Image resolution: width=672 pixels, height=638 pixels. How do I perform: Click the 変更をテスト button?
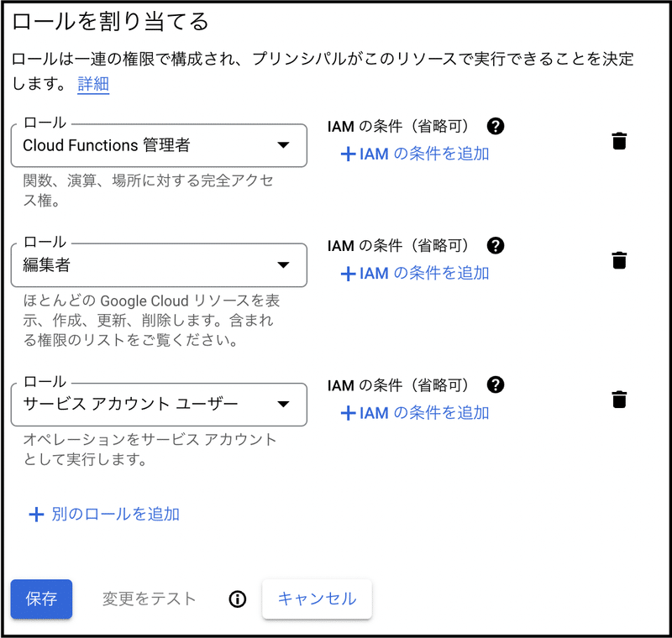[150, 599]
